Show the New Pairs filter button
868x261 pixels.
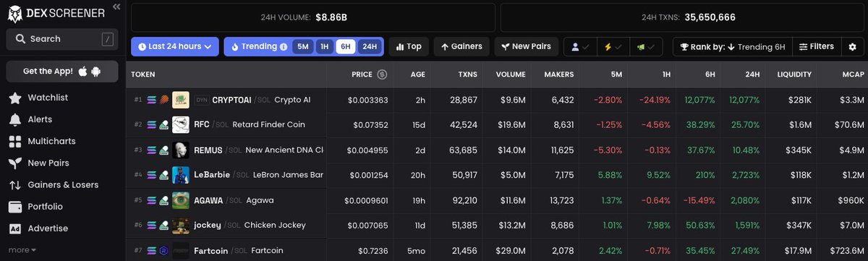pos(526,46)
